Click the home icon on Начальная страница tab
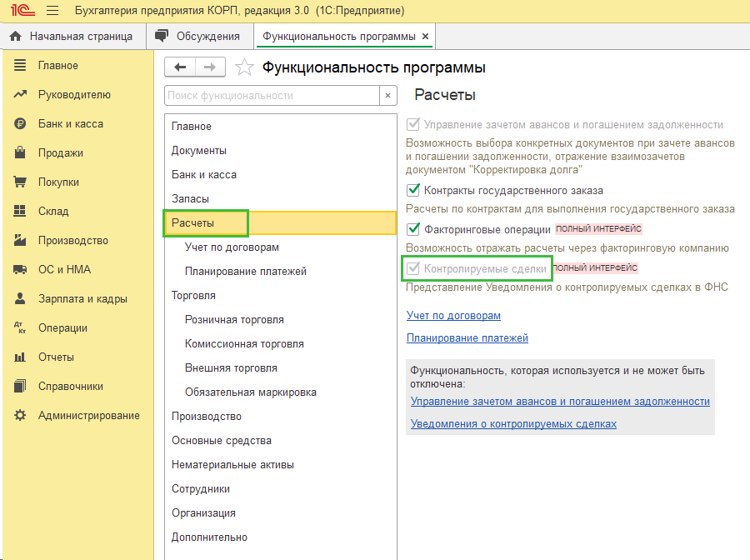The width and height of the screenshot is (750, 560). pyautogui.click(x=15, y=37)
